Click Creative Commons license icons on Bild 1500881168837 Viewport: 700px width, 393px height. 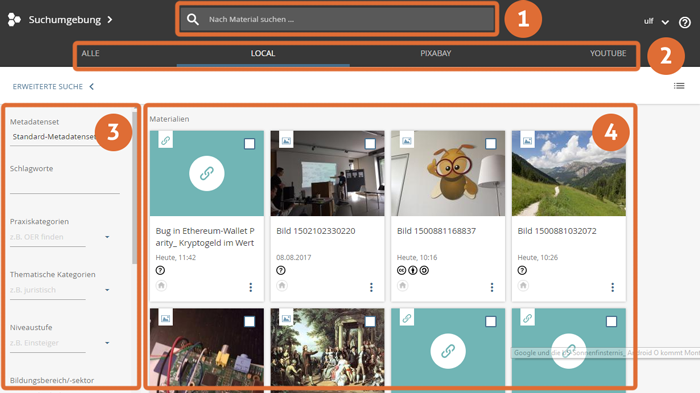coord(413,270)
